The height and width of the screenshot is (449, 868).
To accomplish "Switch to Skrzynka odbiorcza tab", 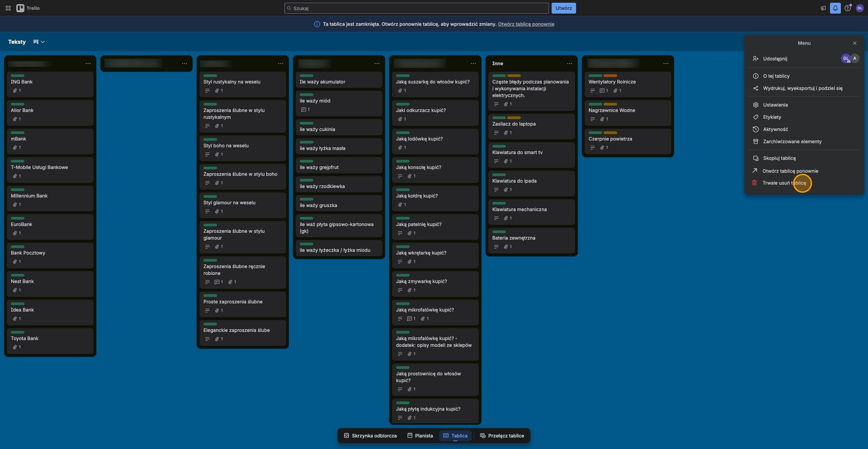I will point(370,436).
